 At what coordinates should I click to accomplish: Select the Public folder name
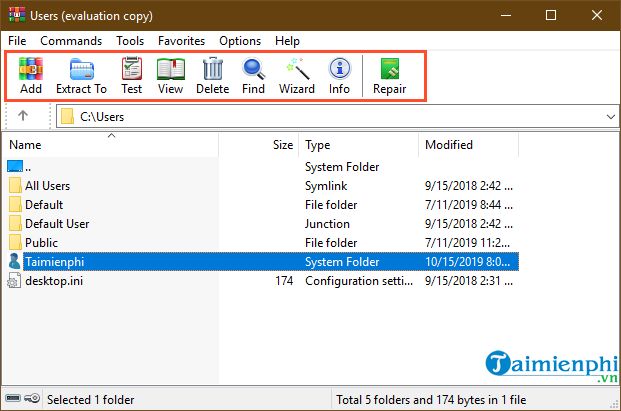click(x=41, y=242)
